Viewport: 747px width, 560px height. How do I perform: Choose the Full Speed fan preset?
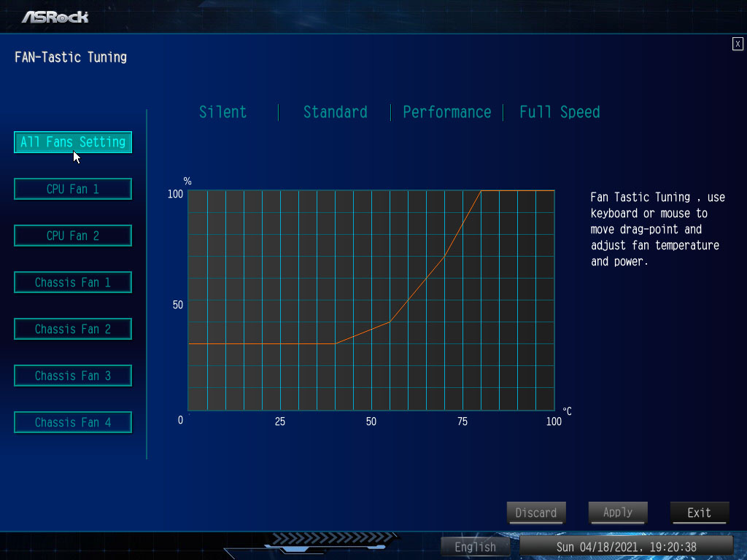click(x=560, y=112)
